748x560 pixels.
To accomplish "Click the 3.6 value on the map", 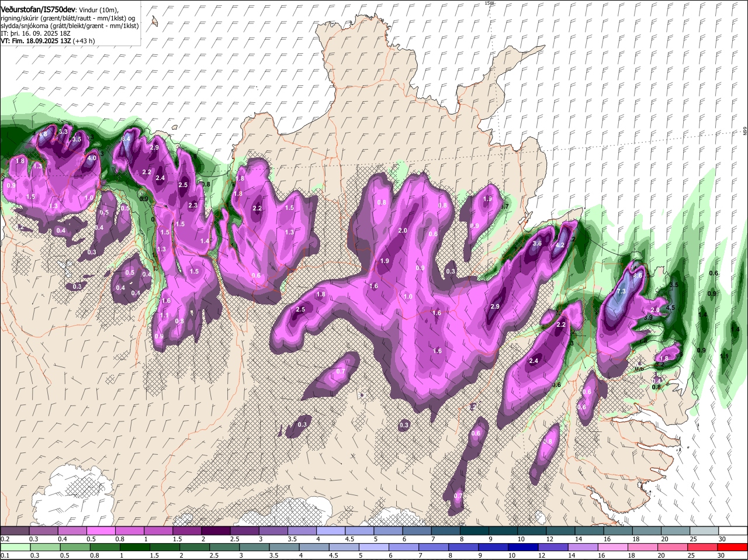I will pyautogui.click(x=538, y=243).
